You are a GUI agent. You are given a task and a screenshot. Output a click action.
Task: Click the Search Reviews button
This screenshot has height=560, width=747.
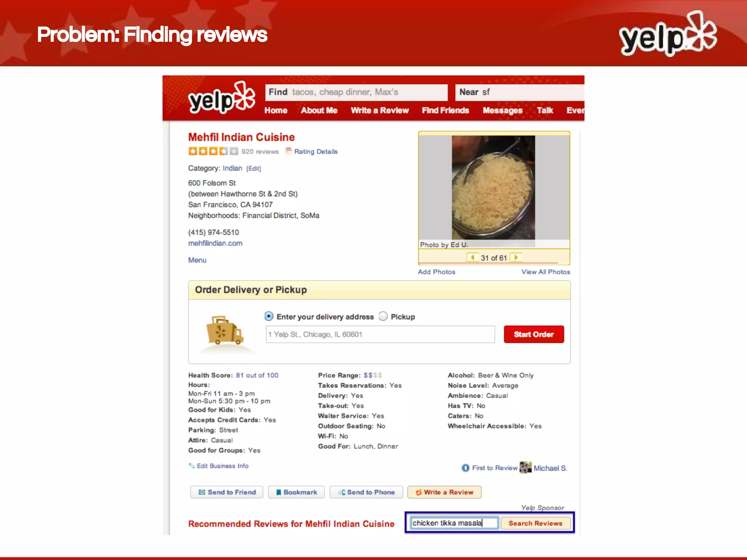535,523
